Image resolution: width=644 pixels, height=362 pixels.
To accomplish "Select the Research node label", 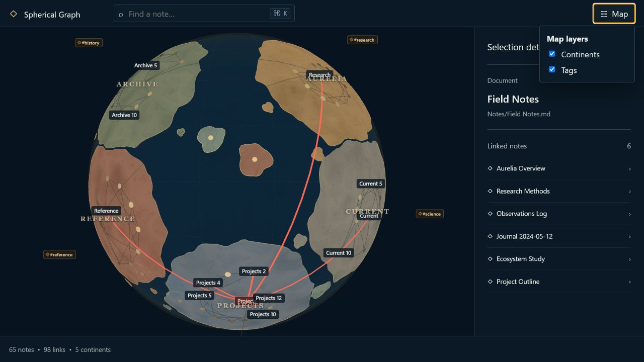I will pos(319,75).
